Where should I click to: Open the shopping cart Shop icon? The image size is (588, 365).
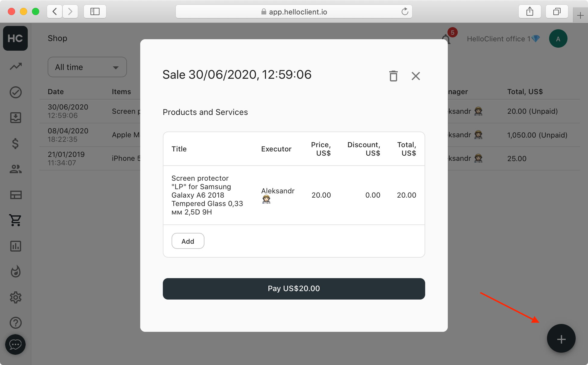pos(15,220)
